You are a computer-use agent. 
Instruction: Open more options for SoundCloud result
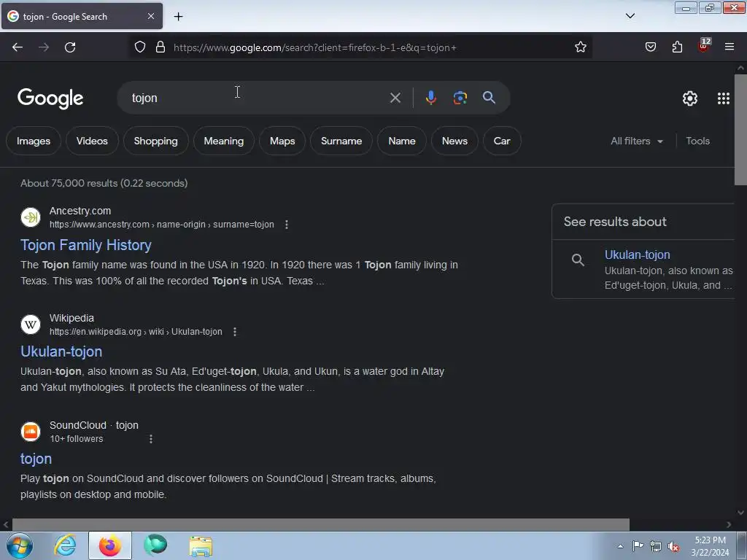pyautogui.click(x=151, y=438)
